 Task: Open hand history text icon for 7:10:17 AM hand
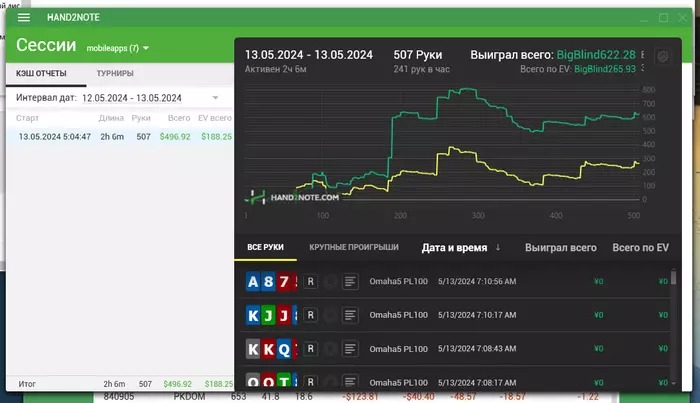coord(350,315)
